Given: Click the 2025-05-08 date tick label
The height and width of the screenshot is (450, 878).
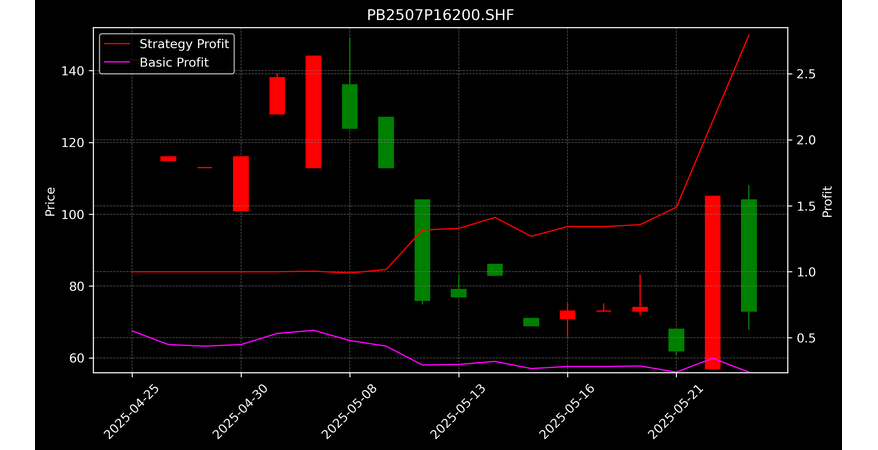Looking at the screenshot, I should pyautogui.click(x=350, y=411).
